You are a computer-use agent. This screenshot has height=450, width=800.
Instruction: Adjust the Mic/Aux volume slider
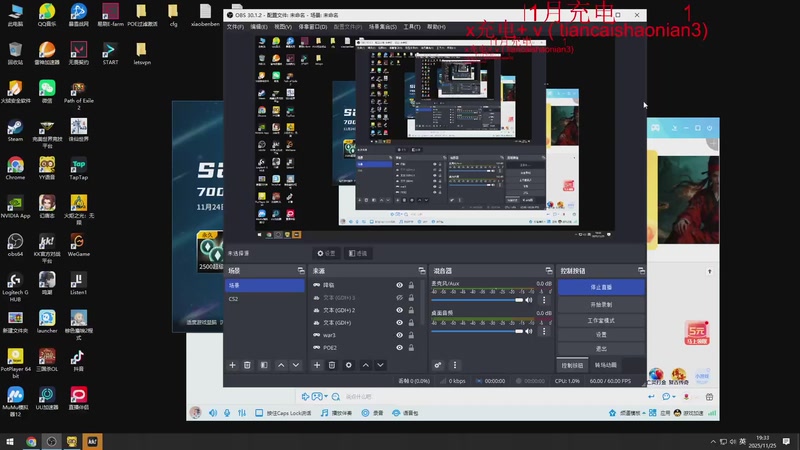click(x=477, y=300)
